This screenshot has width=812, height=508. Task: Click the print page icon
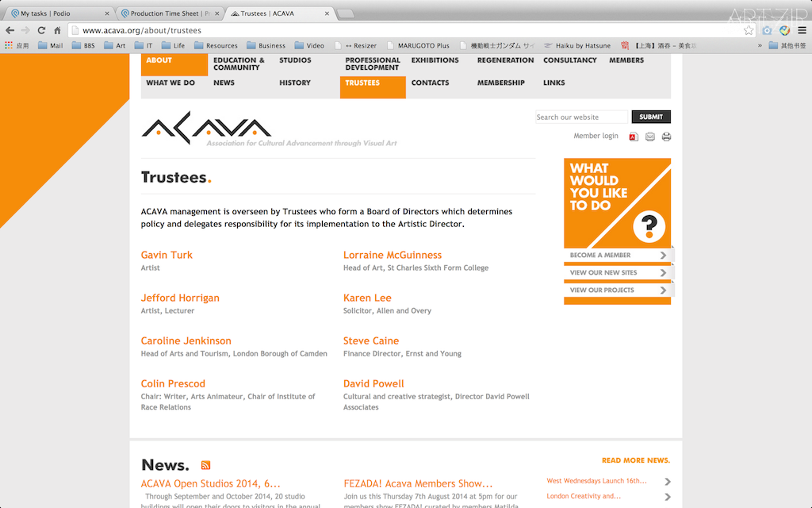[666, 137]
